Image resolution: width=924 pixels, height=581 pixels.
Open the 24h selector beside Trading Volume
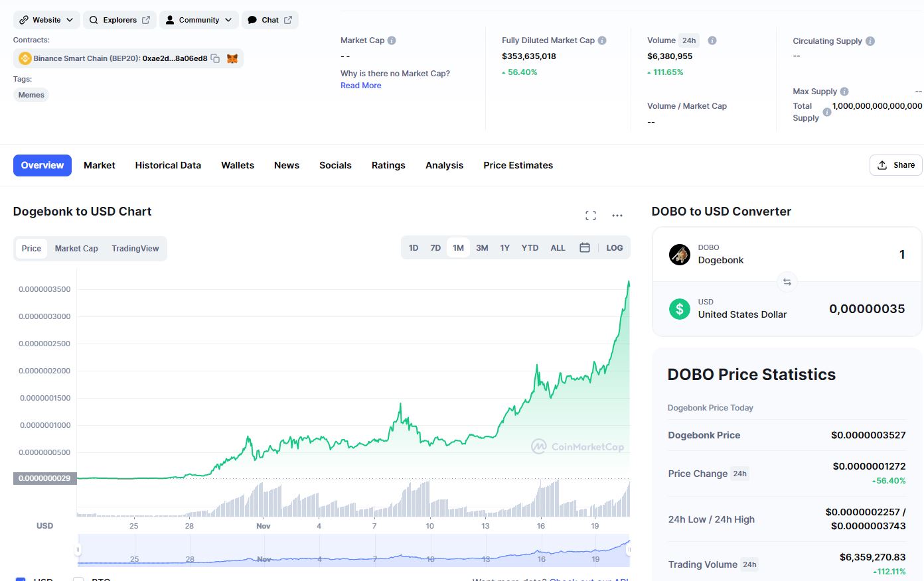point(750,564)
